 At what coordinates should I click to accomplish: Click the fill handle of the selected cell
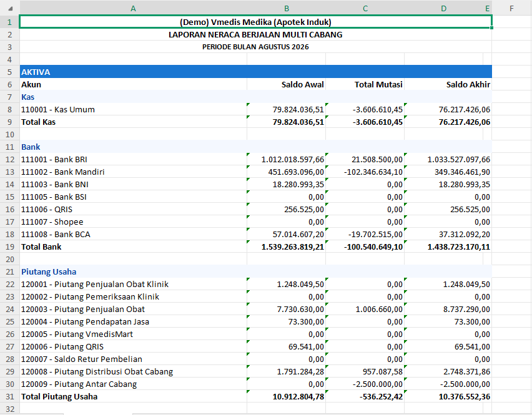[491, 28]
